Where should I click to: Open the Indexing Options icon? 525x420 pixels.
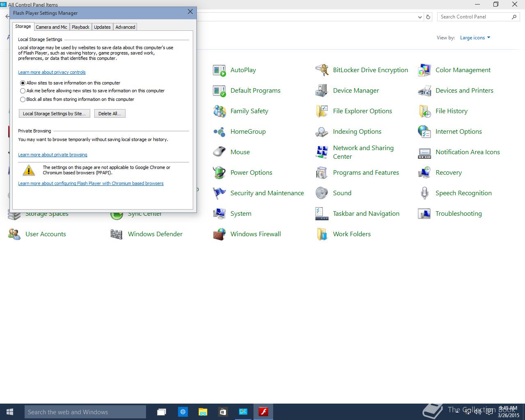322,132
